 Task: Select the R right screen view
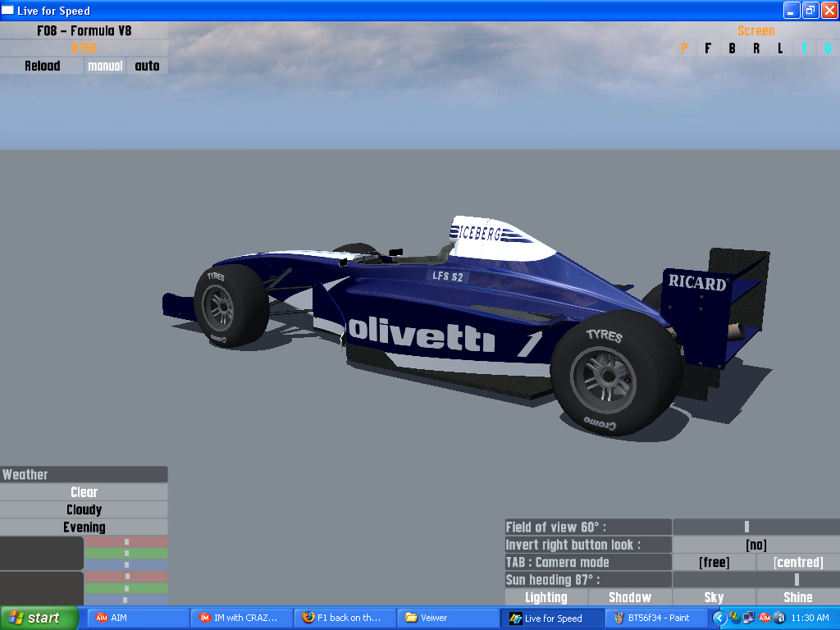click(x=756, y=48)
